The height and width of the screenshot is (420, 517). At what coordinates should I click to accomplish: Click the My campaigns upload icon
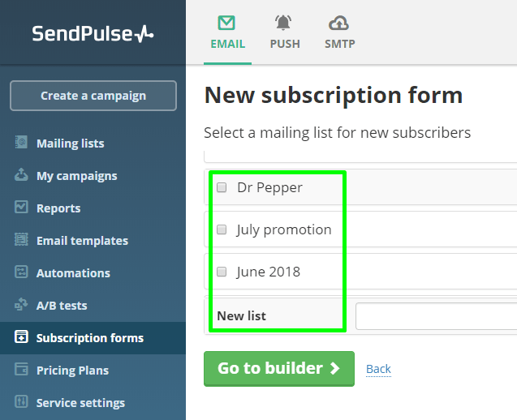(21, 174)
